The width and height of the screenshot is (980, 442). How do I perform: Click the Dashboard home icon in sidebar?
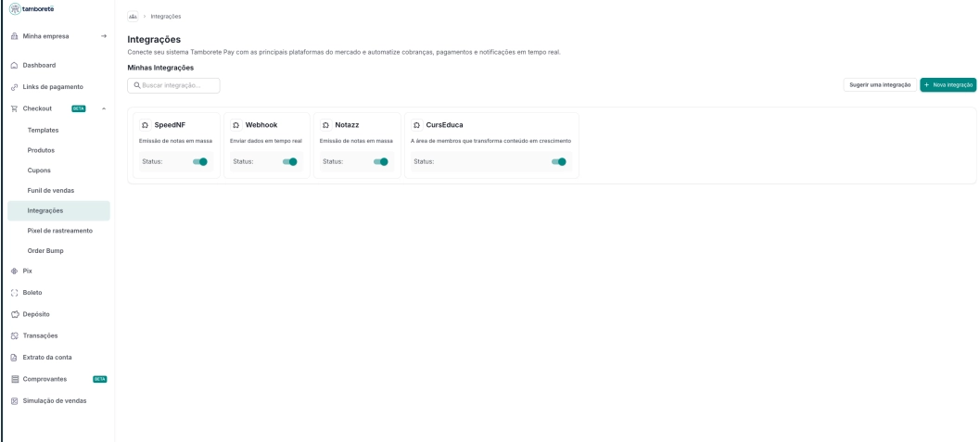pos(14,65)
